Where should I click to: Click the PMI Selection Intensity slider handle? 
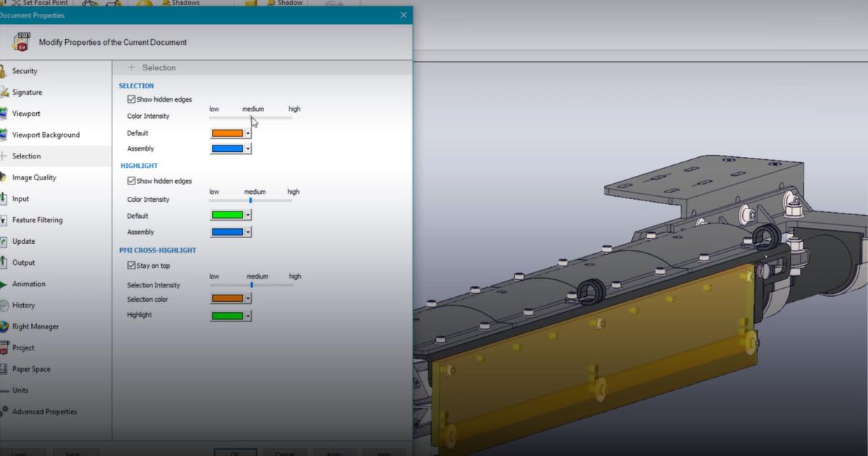251,284
